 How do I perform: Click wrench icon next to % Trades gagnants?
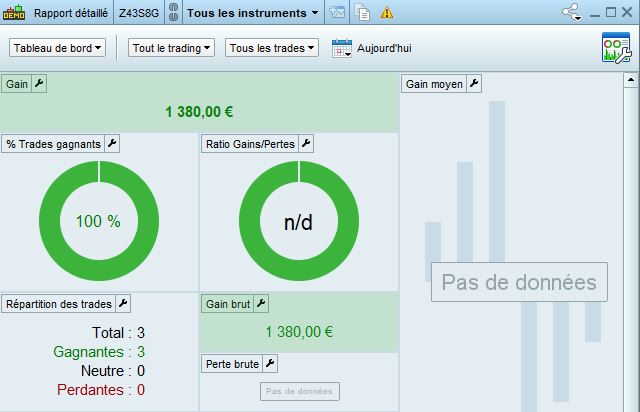(x=112, y=144)
